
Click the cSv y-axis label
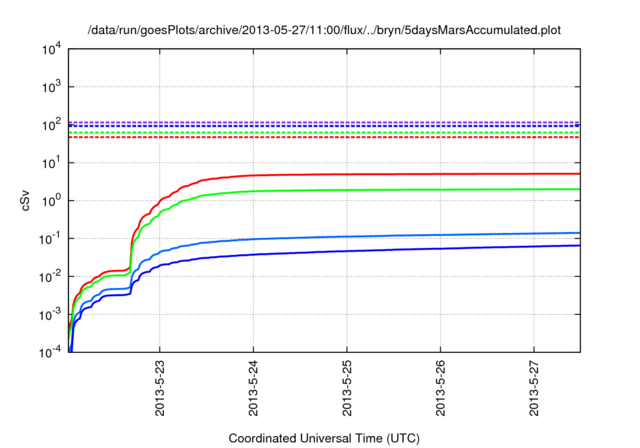[25, 201]
